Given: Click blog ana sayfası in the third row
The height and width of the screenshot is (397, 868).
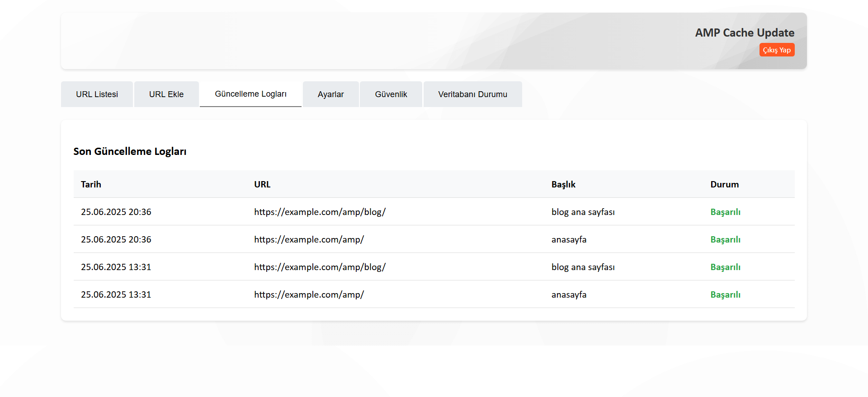Looking at the screenshot, I should 583,267.
